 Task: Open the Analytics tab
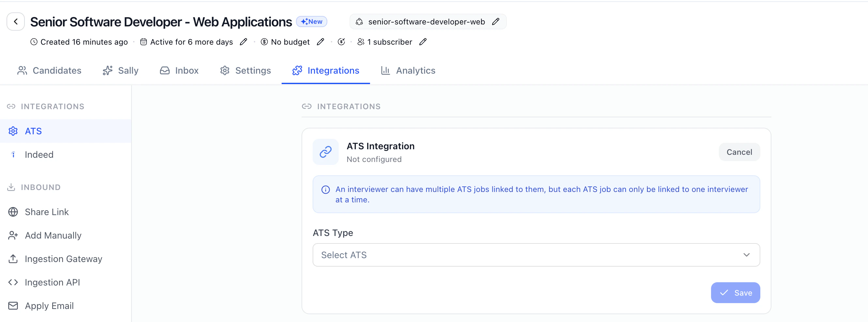(408, 70)
